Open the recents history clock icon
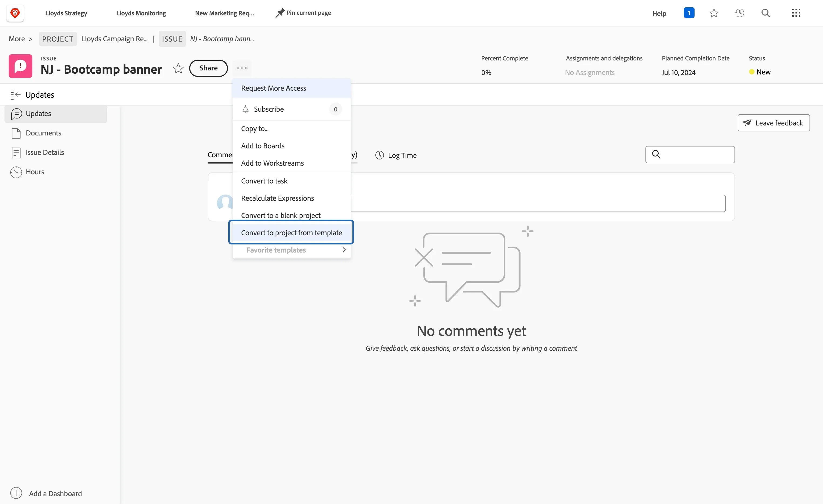Viewport: 823px width, 504px height. tap(740, 13)
